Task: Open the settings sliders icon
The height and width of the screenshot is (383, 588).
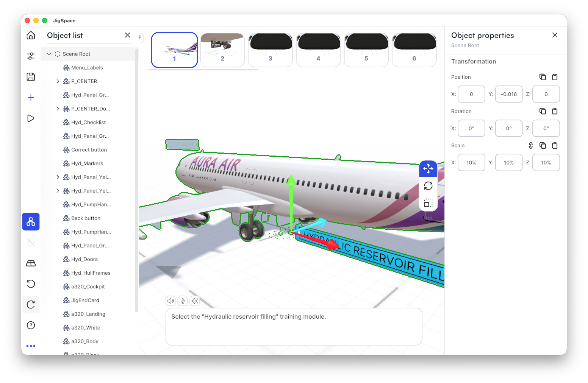Action: (x=31, y=56)
